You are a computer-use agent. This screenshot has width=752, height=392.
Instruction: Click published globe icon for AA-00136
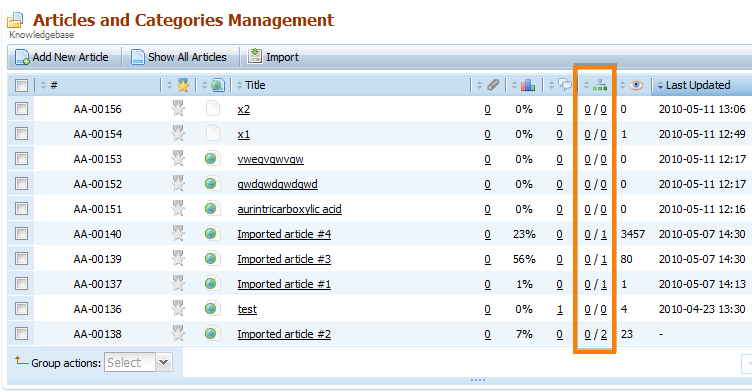(x=212, y=309)
